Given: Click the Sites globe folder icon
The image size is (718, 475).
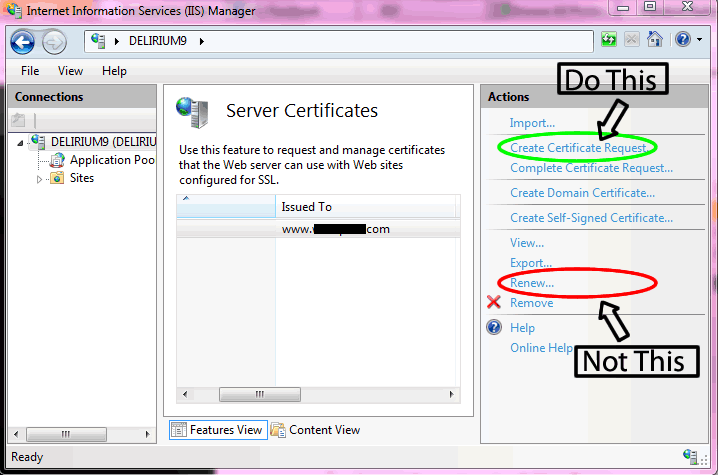Looking at the screenshot, I should click(x=57, y=178).
